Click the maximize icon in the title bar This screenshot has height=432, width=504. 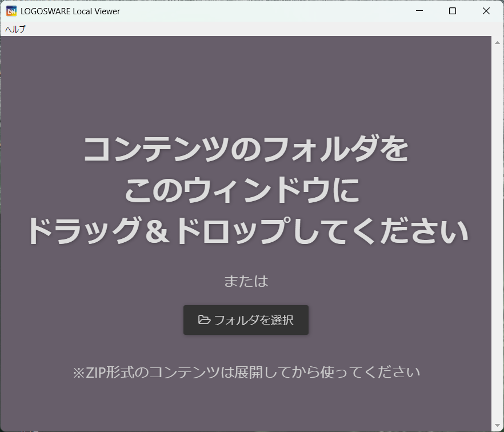[x=452, y=10]
